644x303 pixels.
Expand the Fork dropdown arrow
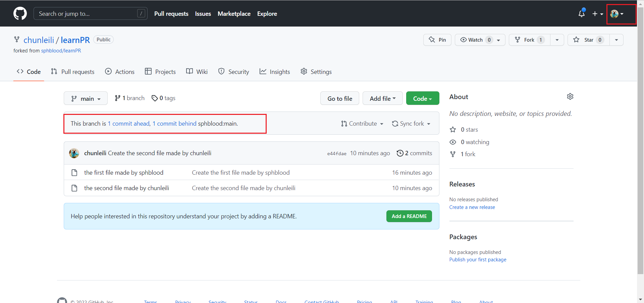(x=557, y=40)
